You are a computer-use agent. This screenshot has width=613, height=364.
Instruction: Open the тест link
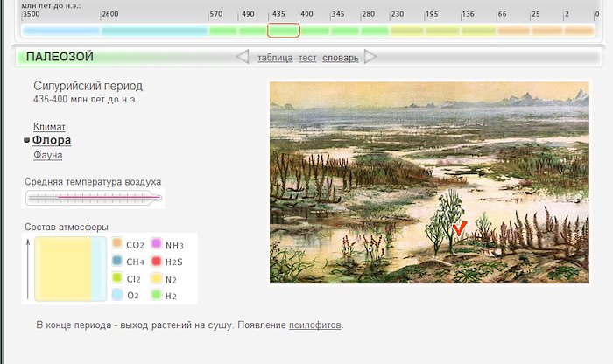click(307, 58)
